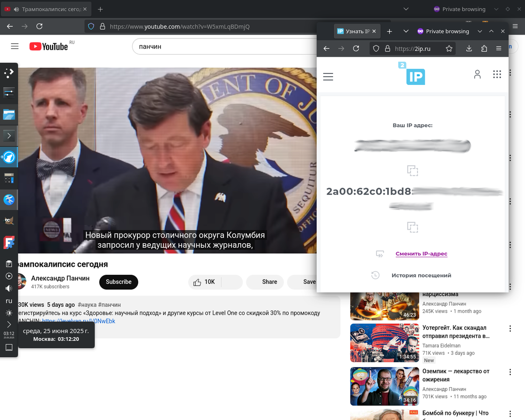Open the media player tray icon

[9, 276]
